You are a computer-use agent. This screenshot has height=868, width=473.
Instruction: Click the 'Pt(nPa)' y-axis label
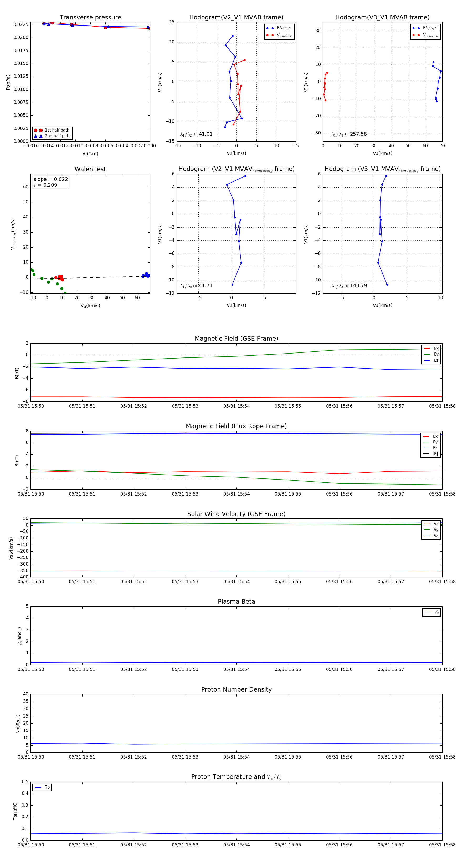pyautogui.click(x=8, y=82)
